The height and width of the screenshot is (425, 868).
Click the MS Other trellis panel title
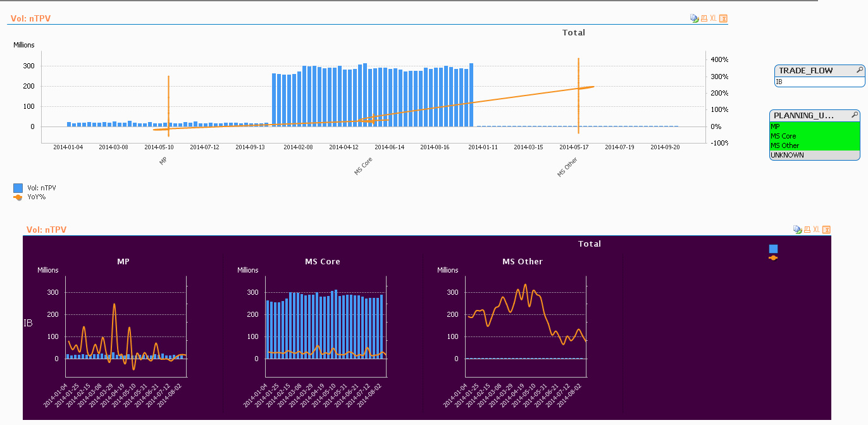tap(523, 261)
